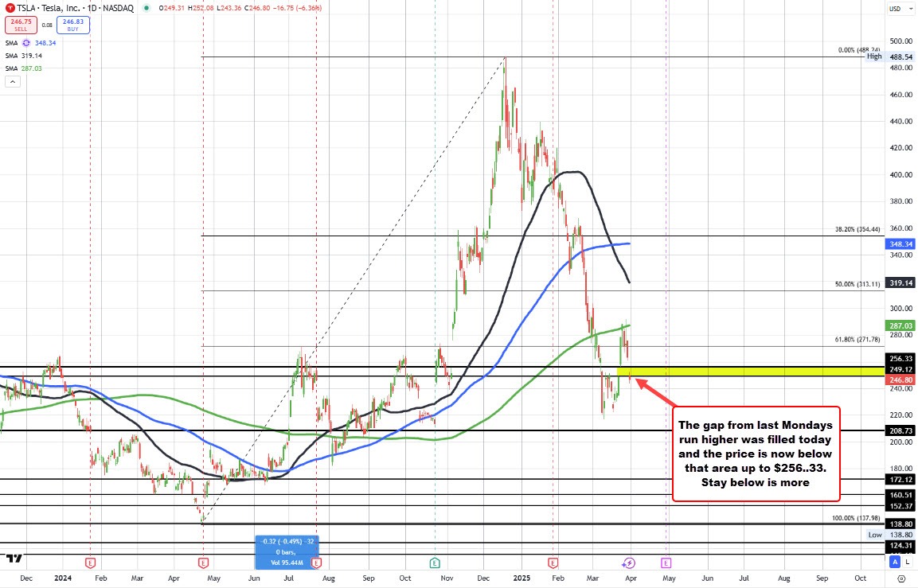The height and width of the screenshot is (588, 918).
Task: Click the 0.00% Fibonacci level label at top
Action: click(859, 50)
